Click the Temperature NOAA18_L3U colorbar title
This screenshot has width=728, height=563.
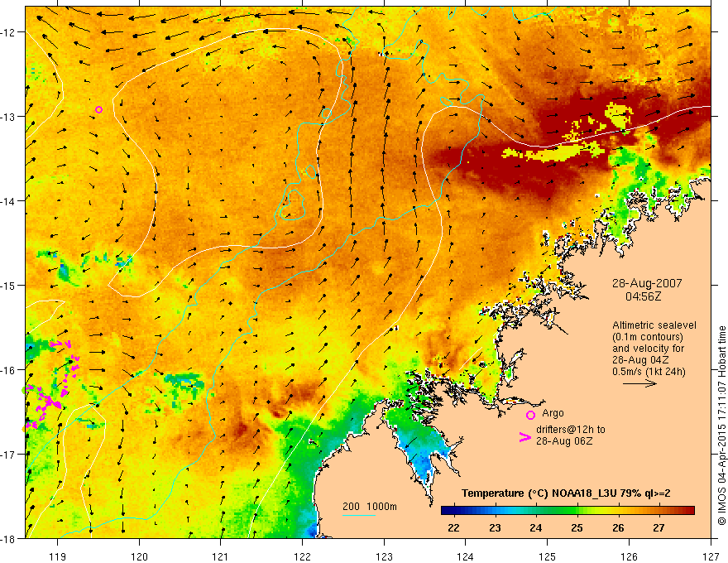tap(566, 493)
